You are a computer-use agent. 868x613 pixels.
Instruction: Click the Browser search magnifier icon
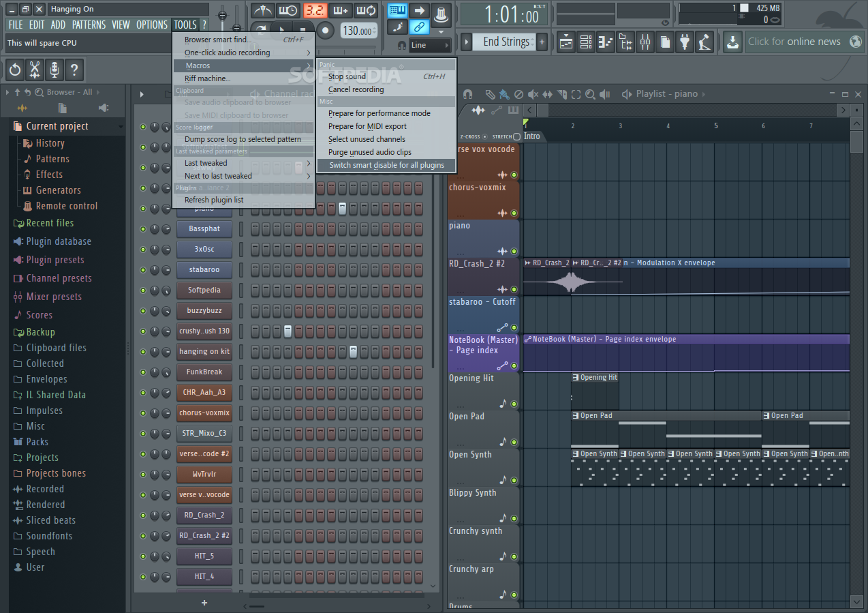click(x=39, y=92)
